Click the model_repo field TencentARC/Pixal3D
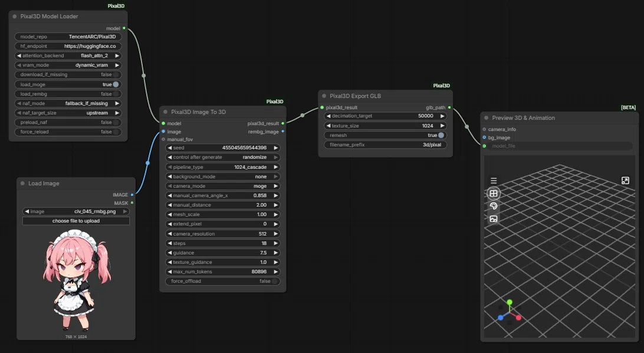The width and height of the screenshot is (644, 353). [68, 37]
